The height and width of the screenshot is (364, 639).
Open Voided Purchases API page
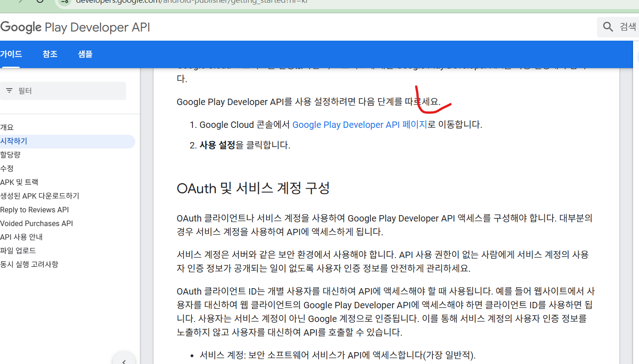[37, 223]
